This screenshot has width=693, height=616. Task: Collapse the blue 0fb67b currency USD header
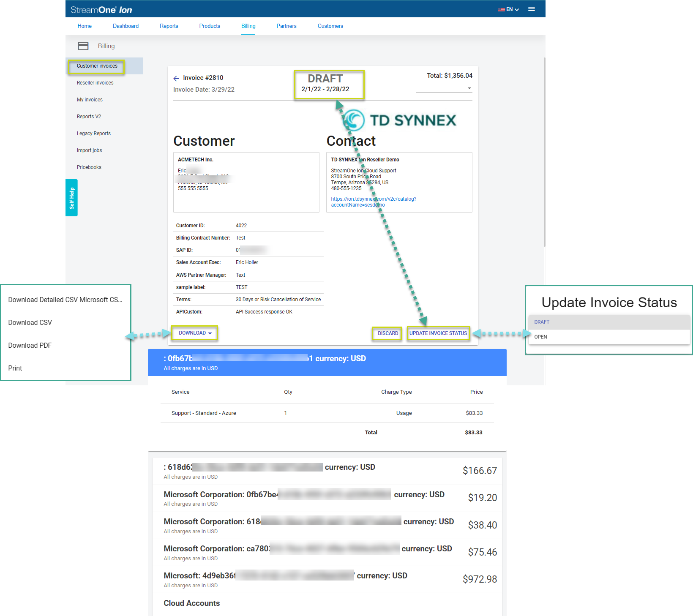327,363
